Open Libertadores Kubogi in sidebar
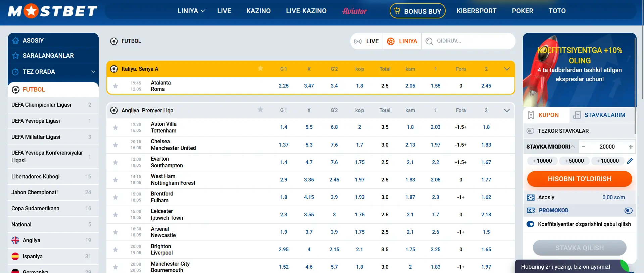 point(53,177)
